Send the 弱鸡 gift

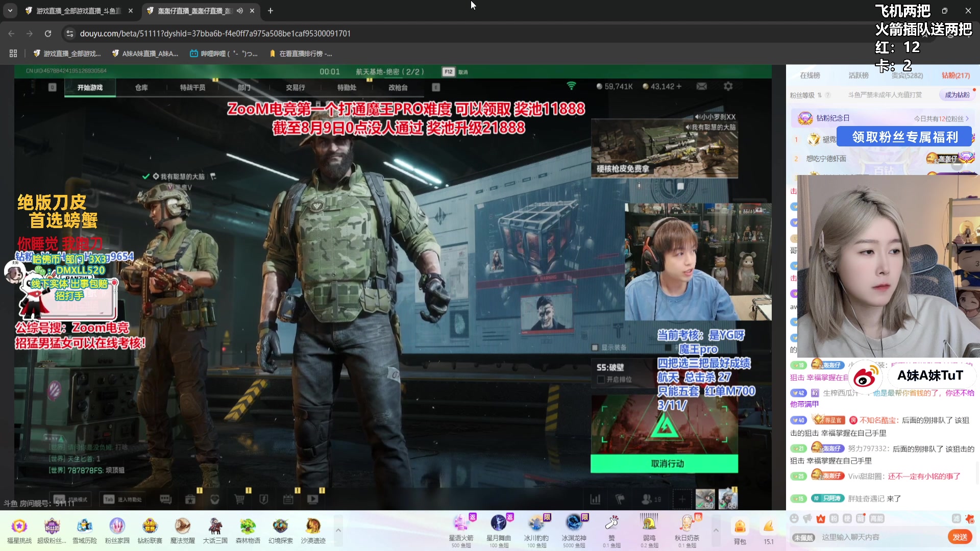(649, 531)
